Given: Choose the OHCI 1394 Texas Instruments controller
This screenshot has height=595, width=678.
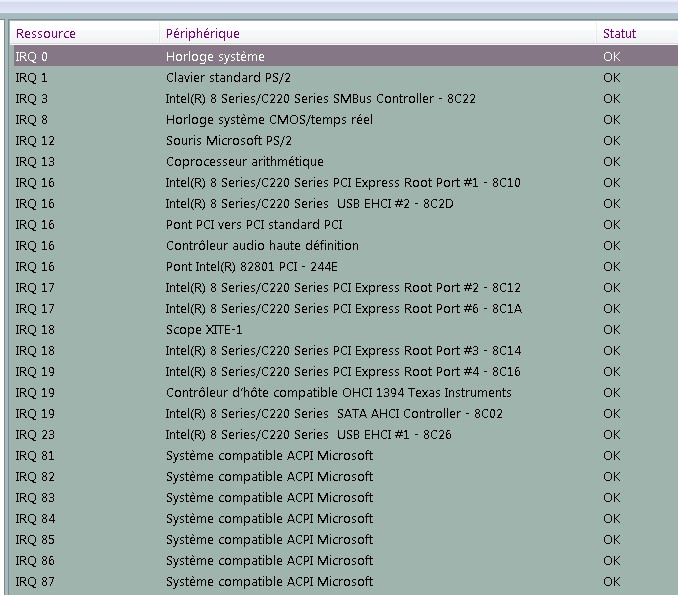Looking at the screenshot, I should (338, 393).
